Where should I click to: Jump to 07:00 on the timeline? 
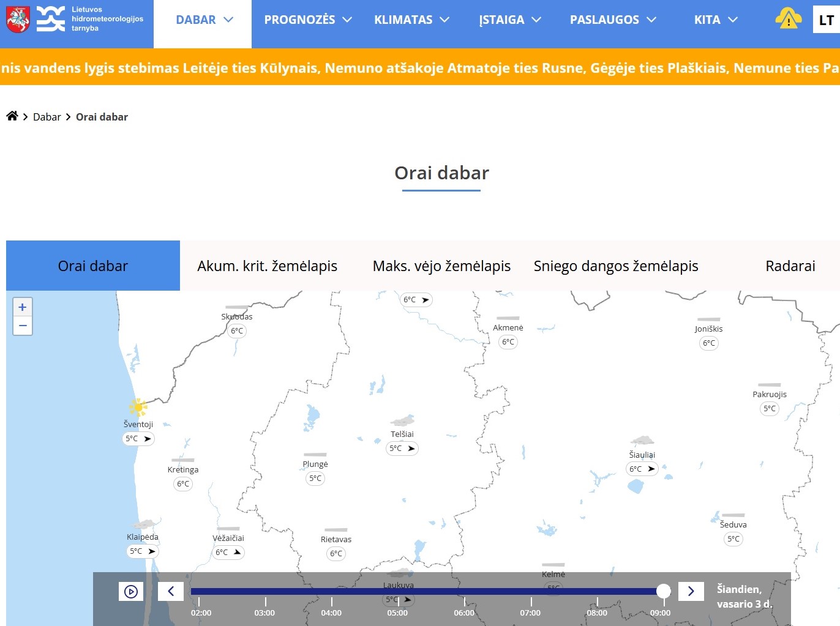pos(530,613)
